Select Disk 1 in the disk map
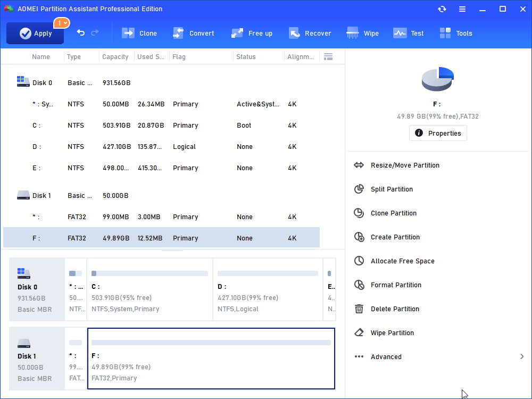 pos(37,359)
